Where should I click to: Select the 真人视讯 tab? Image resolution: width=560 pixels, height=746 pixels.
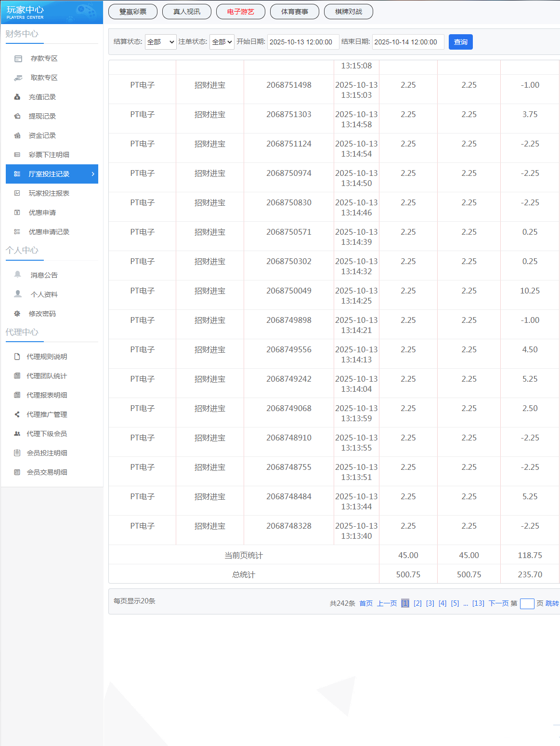(x=187, y=12)
